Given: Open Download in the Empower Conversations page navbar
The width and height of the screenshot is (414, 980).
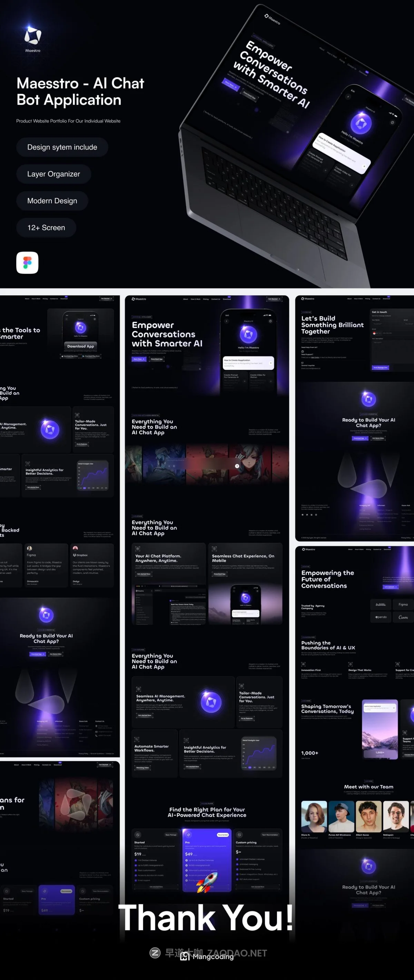Looking at the screenshot, I should (227, 299).
